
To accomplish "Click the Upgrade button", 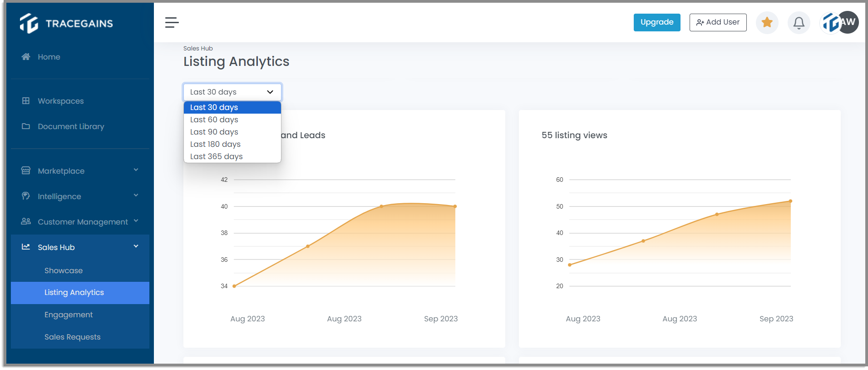I will pyautogui.click(x=657, y=22).
